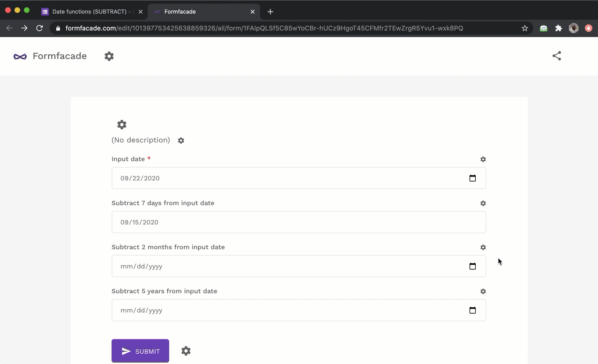Open calendar picker for Input date
The image size is (598, 364).
point(472,178)
